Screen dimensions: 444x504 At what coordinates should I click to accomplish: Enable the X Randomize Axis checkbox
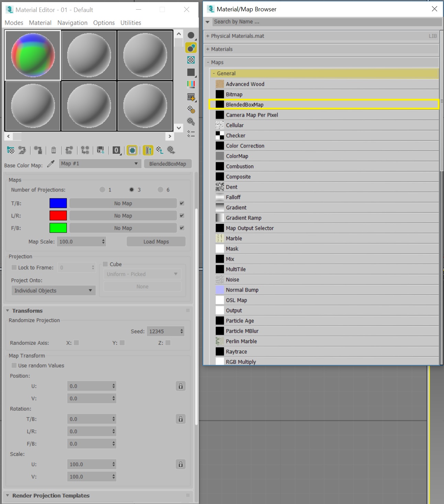[76, 342]
